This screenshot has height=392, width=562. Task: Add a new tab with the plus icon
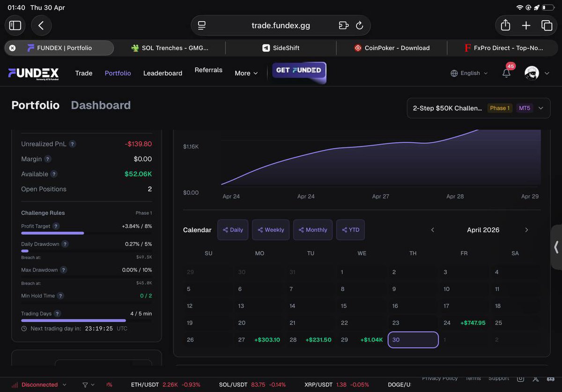click(526, 25)
